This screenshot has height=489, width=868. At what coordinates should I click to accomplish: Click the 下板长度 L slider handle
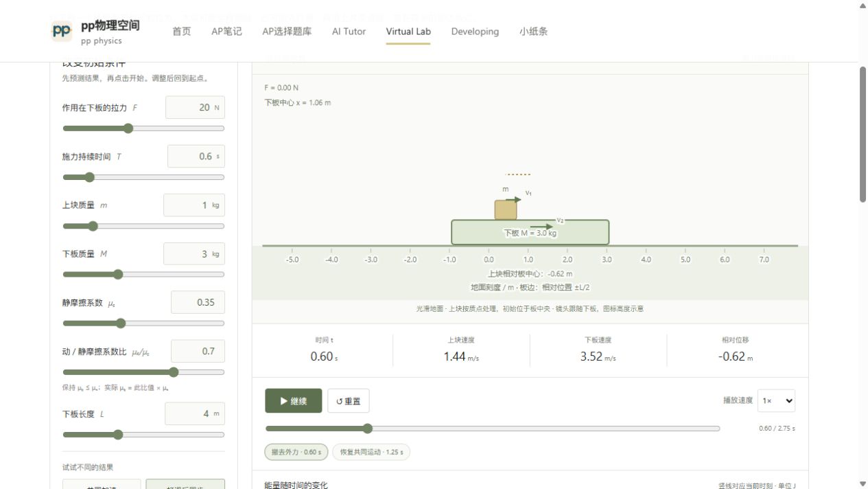118,435
